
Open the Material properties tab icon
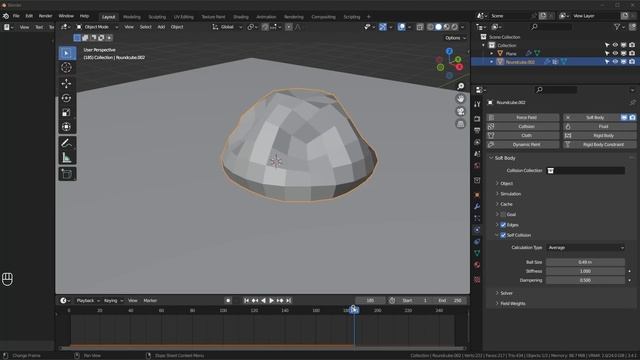click(x=477, y=265)
